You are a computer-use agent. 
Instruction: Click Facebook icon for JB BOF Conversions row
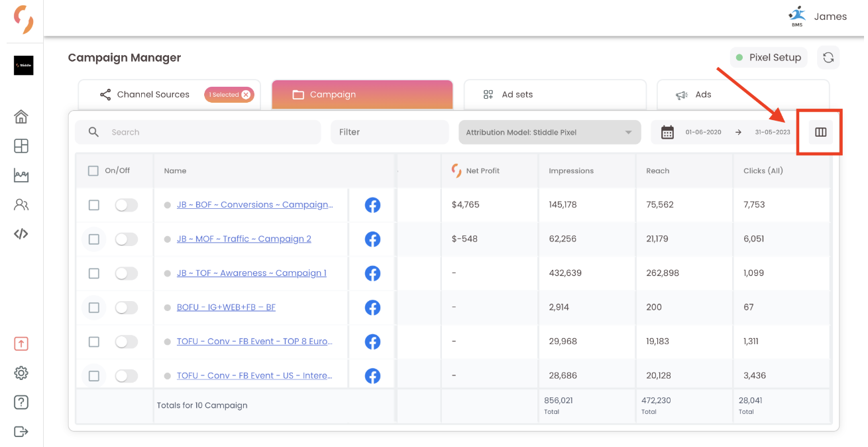(x=372, y=205)
